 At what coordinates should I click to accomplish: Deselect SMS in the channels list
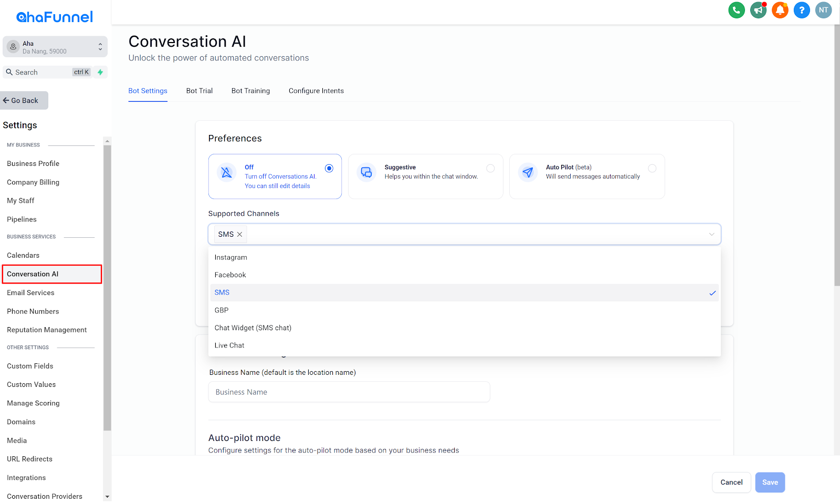[x=465, y=292]
